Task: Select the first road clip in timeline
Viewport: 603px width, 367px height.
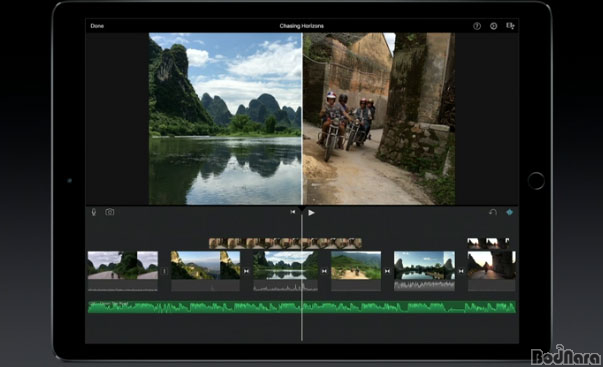Action: [123, 271]
